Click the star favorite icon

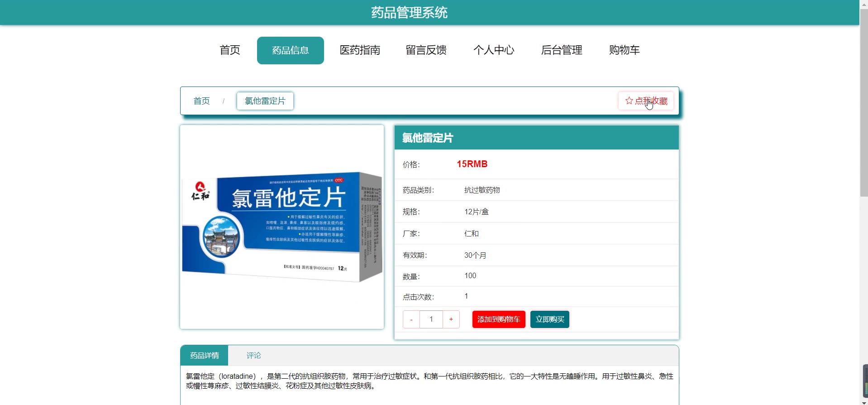[x=629, y=101]
